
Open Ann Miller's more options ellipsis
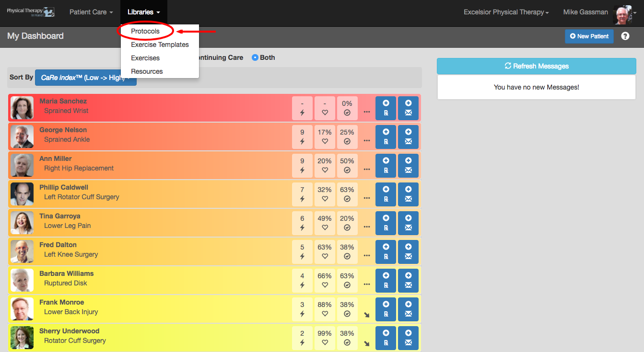[x=367, y=170]
